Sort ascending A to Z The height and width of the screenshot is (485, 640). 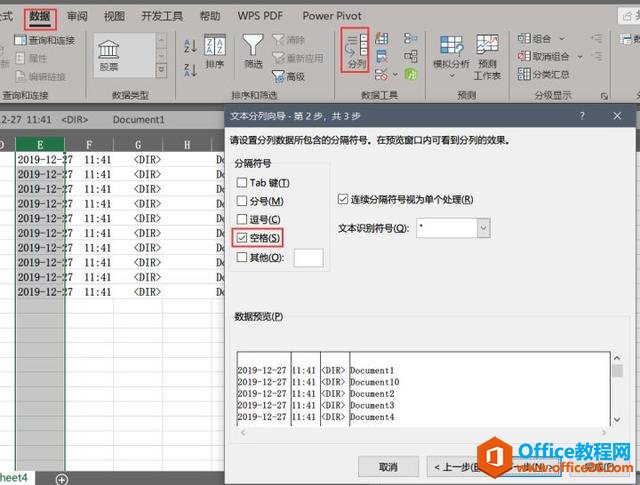[x=191, y=46]
